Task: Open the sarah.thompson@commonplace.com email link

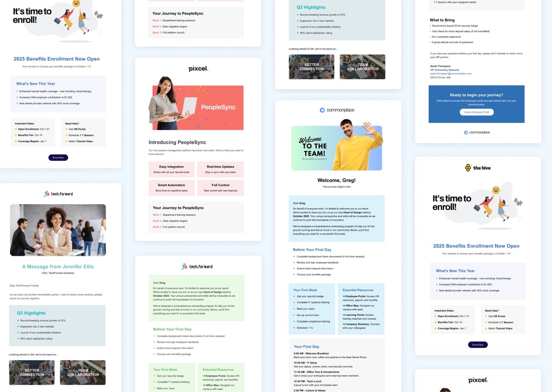Action: coord(450,74)
